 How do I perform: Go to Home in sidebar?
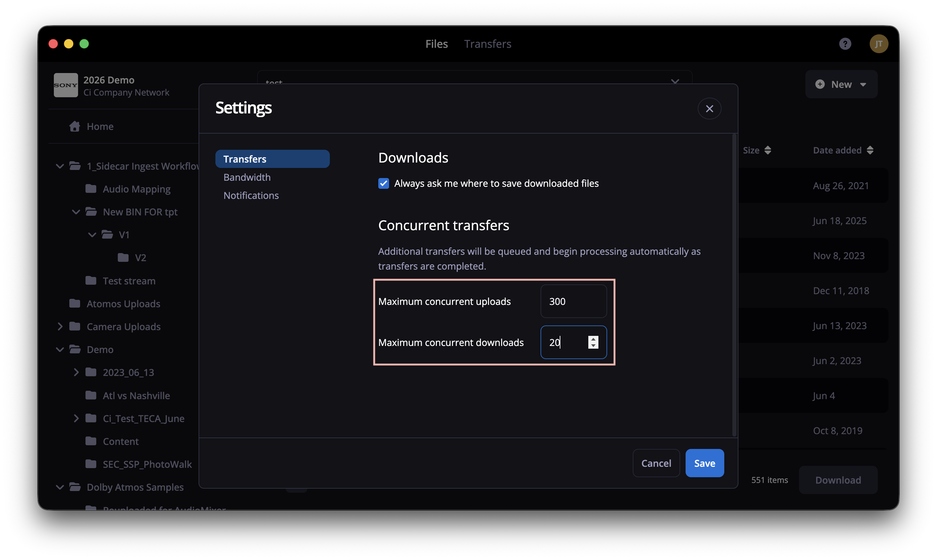(x=100, y=126)
